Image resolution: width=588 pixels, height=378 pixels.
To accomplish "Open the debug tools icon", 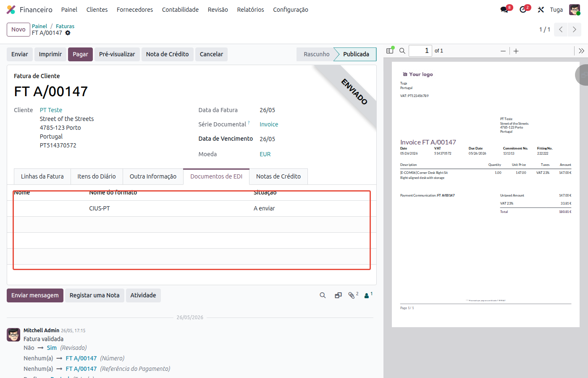I will 541,10.
